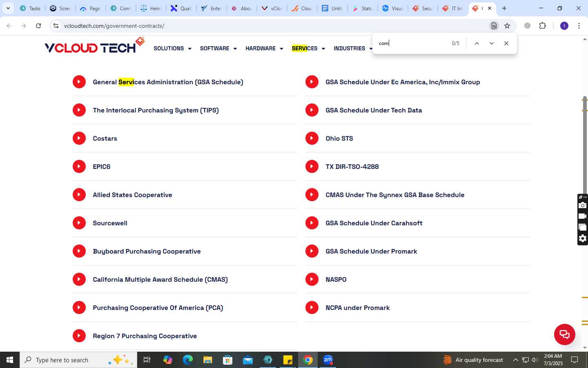Click the Windows taskbar search box
This screenshot has height=368, width=588.
point(78,360)
